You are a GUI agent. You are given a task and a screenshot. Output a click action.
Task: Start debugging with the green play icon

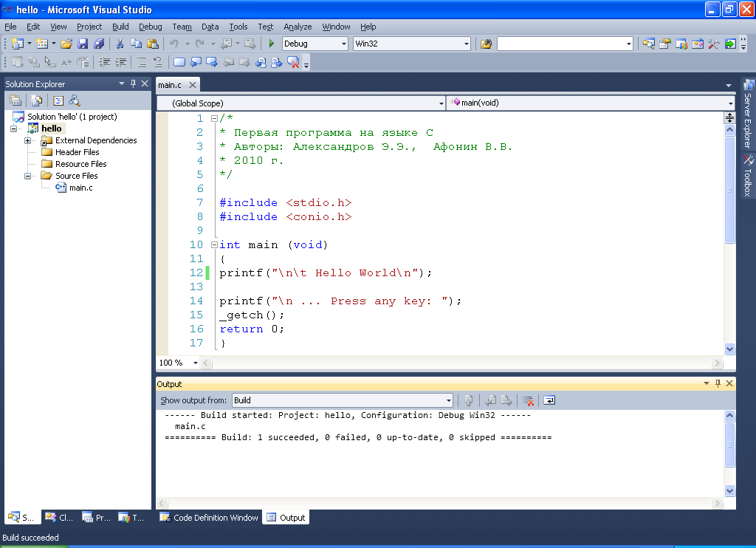click(x=271, y=44)
